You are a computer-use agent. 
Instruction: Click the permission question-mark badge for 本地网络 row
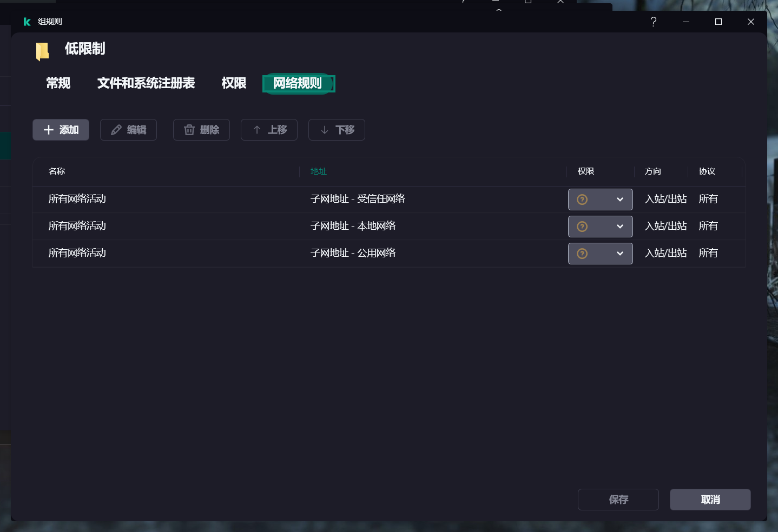[582, 227]
